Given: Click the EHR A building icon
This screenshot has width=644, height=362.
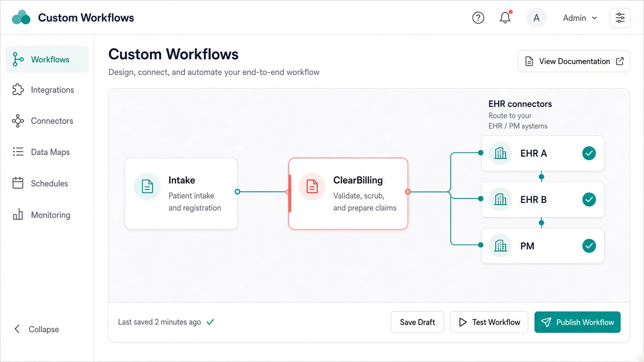Looking at the screenshot, I should 500,153.
